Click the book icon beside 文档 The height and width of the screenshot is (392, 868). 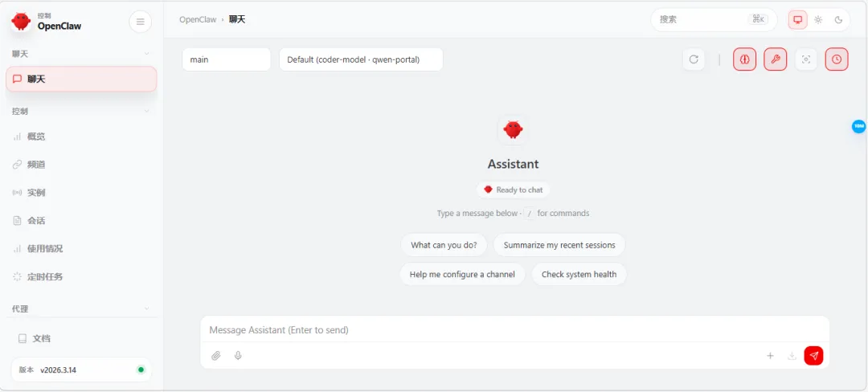click(x=23, y=338)
